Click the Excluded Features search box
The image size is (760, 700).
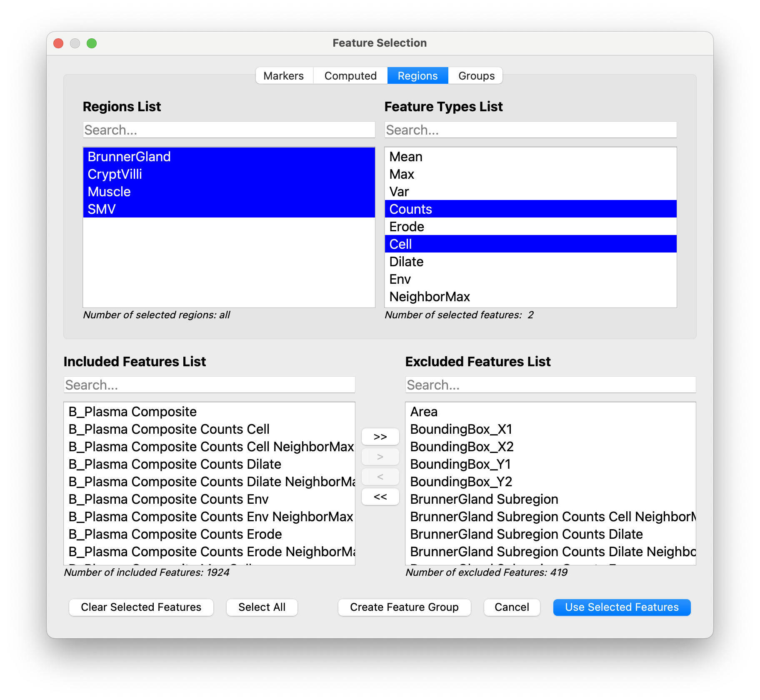[550, 385]
